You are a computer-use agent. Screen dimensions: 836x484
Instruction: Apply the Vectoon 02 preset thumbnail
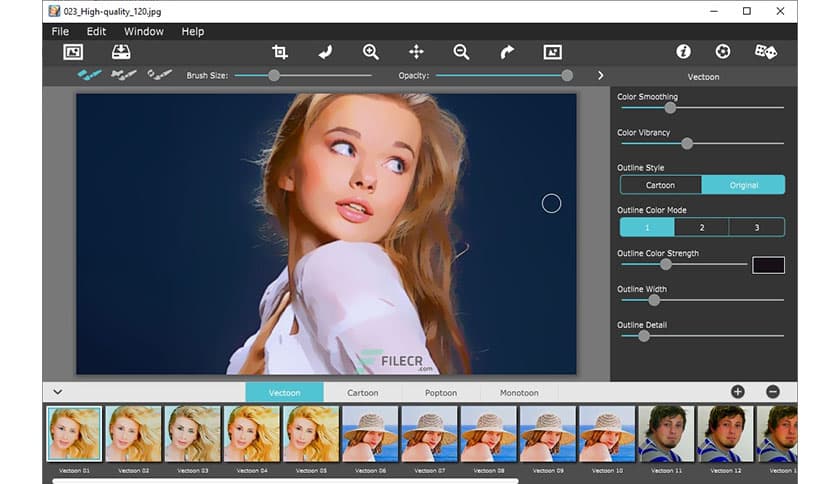click(133, 433)
